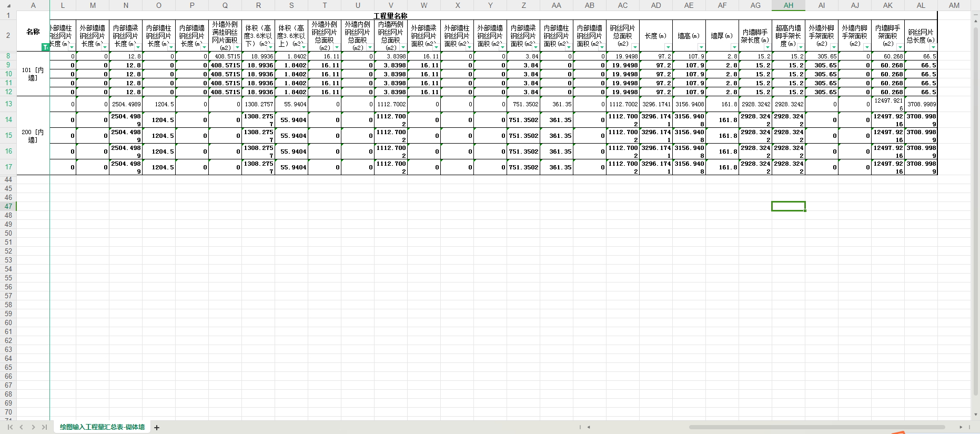Click the active filter icon on 名称 header

[x=45, y=47]
